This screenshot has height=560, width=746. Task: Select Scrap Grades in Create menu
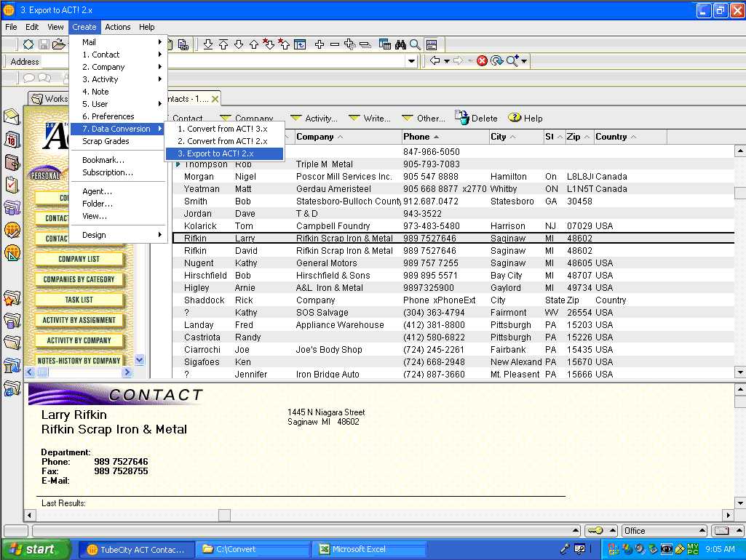tap(119, 141)
